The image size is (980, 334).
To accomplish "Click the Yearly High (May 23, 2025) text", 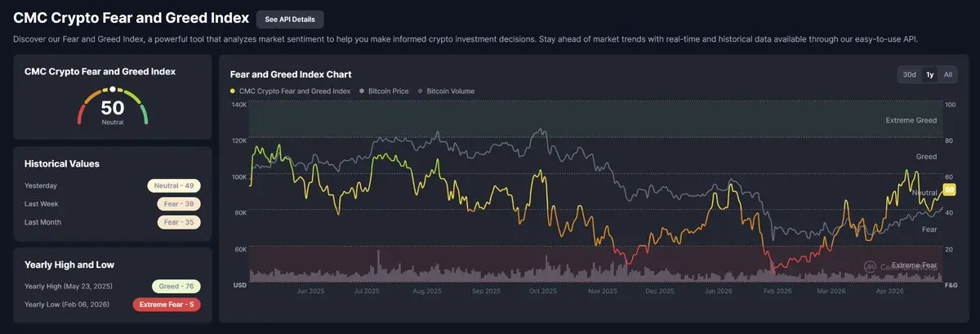I will 68,287.
